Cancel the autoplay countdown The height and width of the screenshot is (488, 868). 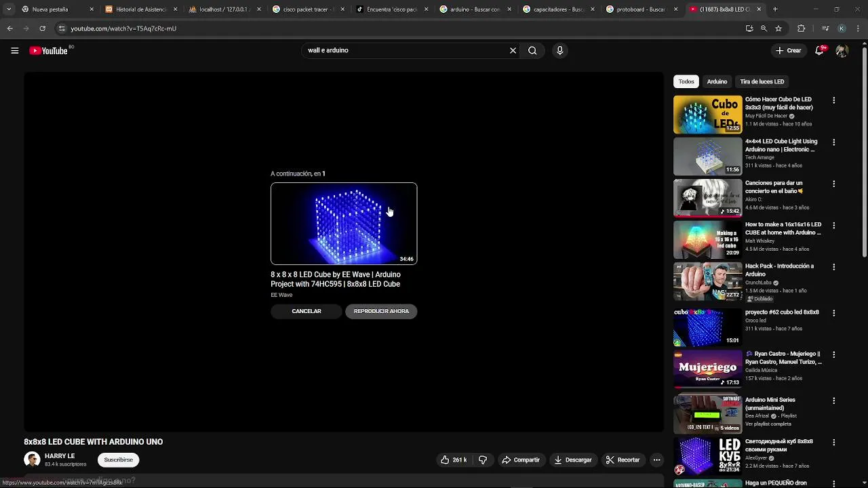(307, 311)
